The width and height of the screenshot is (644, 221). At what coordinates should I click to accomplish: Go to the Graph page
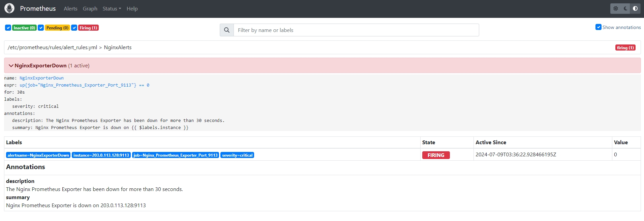pos(90,8)
